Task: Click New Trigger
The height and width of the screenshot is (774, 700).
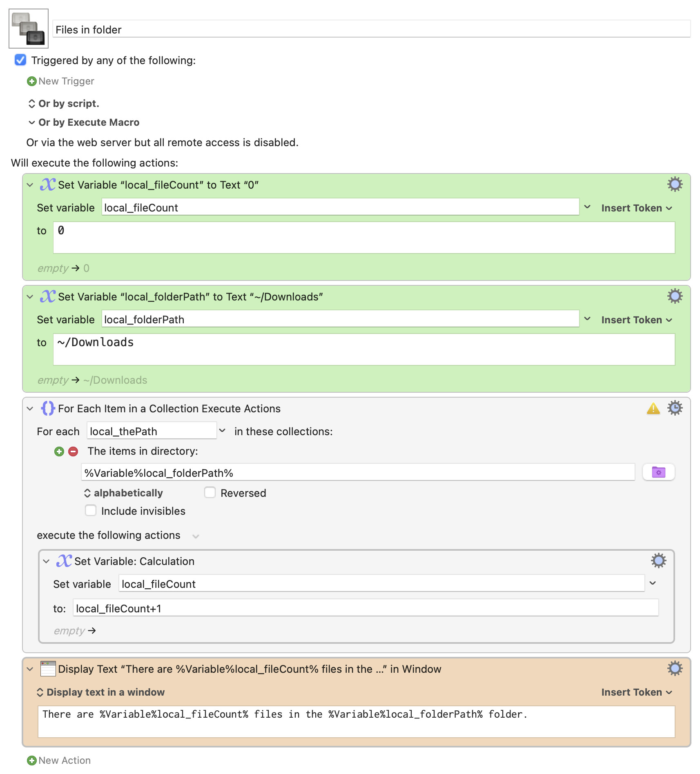Action: pyautogui.click(x=60, y=81)
